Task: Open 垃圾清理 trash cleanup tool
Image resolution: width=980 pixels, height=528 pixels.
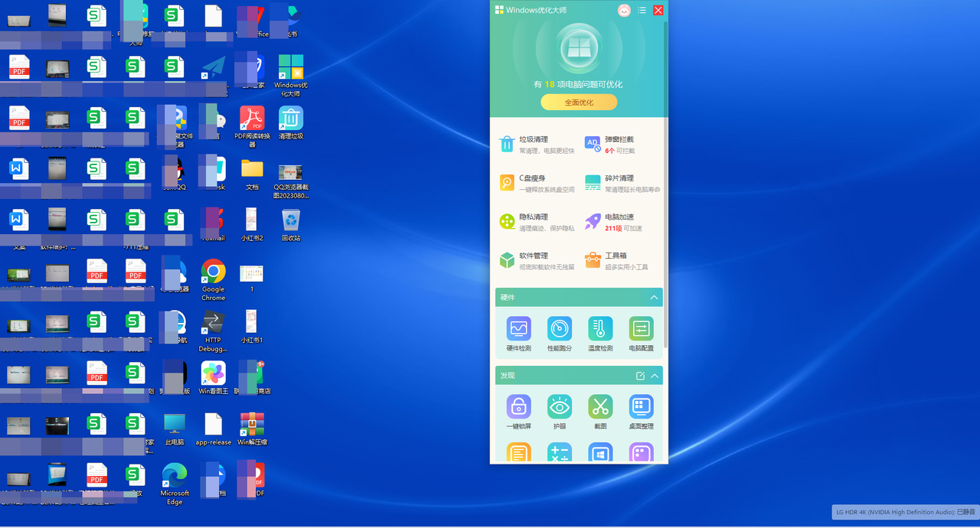Action: (537, 145)
